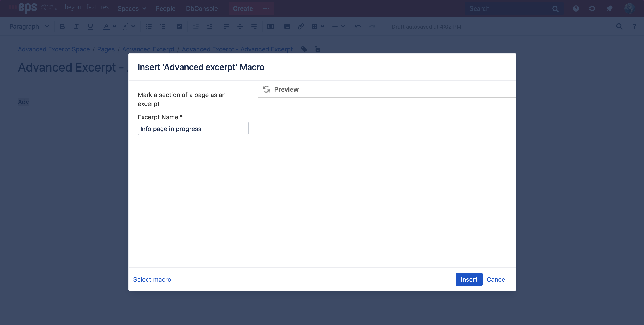644x325 pixels.
Task: Click the Select macro link
Action: pyautogui.click(x=152, y=279)
